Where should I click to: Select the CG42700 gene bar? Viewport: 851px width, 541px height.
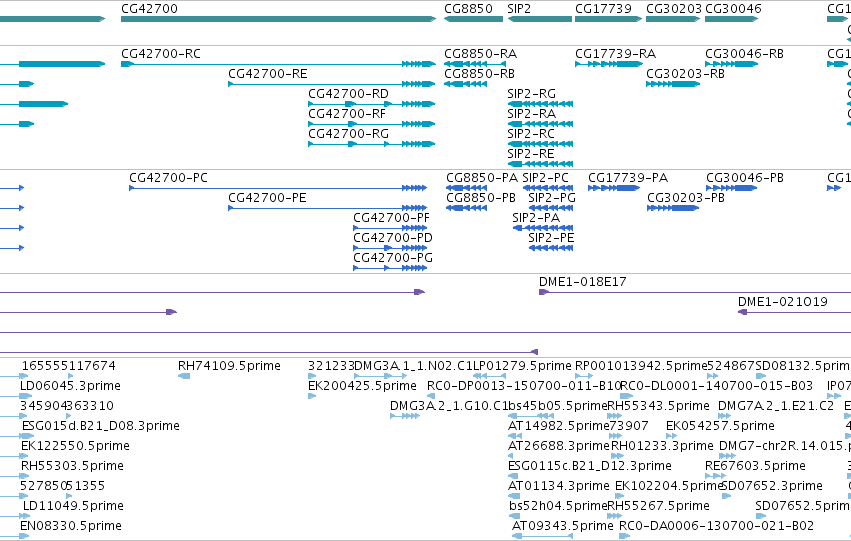click(x=278, y=19)
